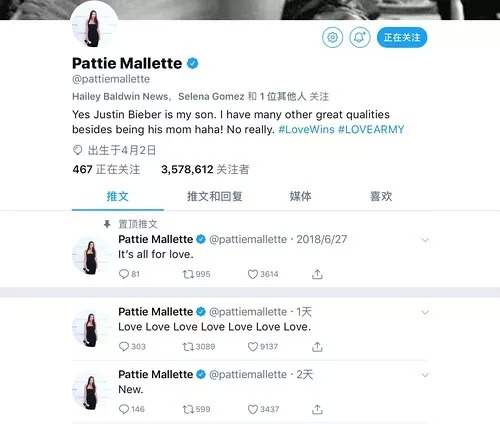Switch to the 媒体 tab
Screen dimensions: 500x424
pos(300,196)
